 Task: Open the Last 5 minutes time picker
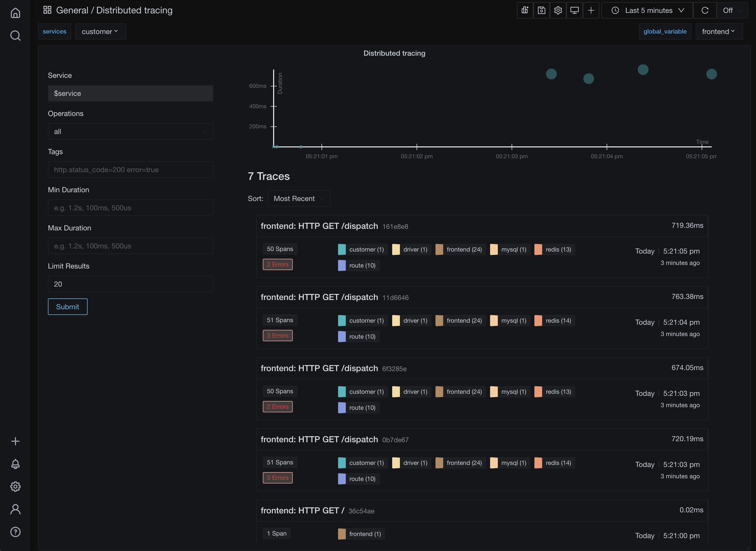pos(647,10)
